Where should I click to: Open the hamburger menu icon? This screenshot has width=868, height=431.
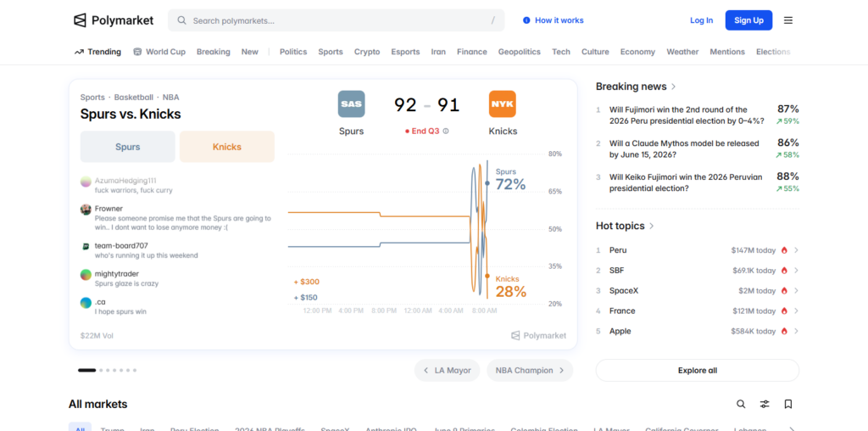pos(788,20)
